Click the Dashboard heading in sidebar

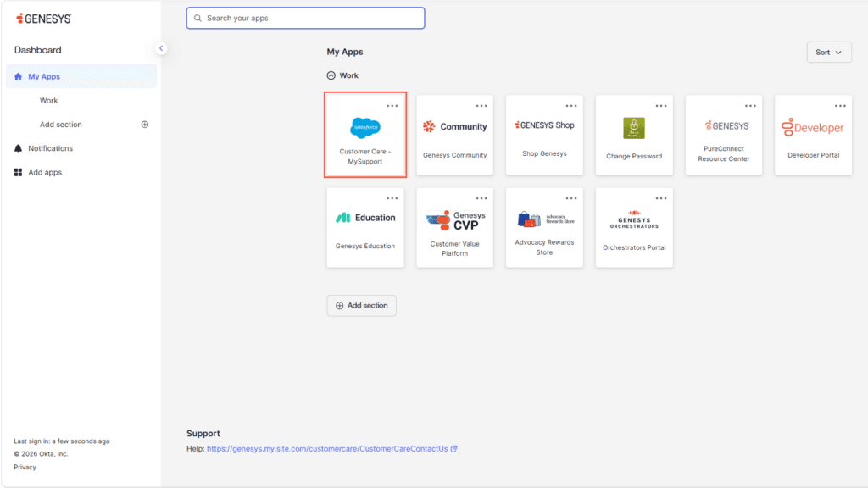[37, 50]
